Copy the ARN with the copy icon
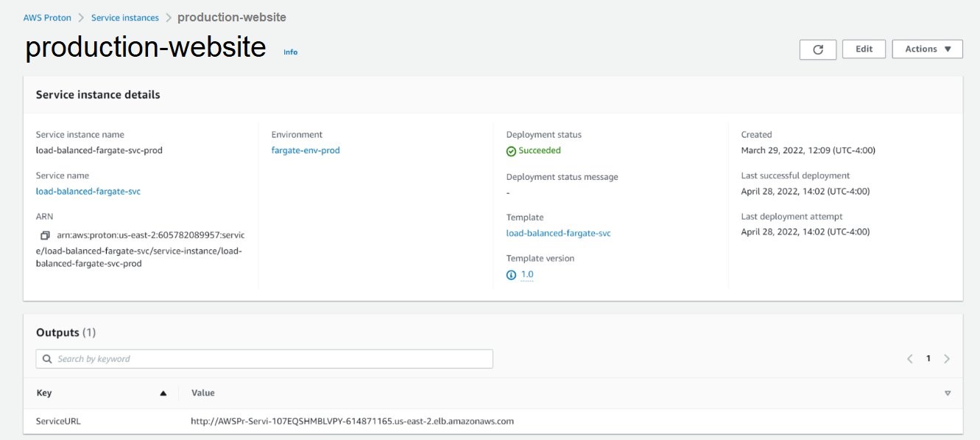Image resolution: width=980 pixels, height=440 pixels. click(45, 236)
